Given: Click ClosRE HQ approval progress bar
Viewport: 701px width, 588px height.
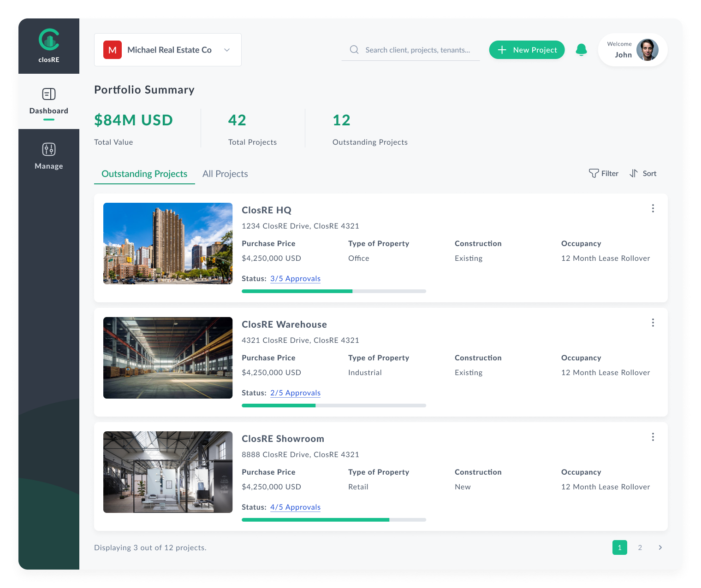Looking at the screenshot, I should 334,291.
